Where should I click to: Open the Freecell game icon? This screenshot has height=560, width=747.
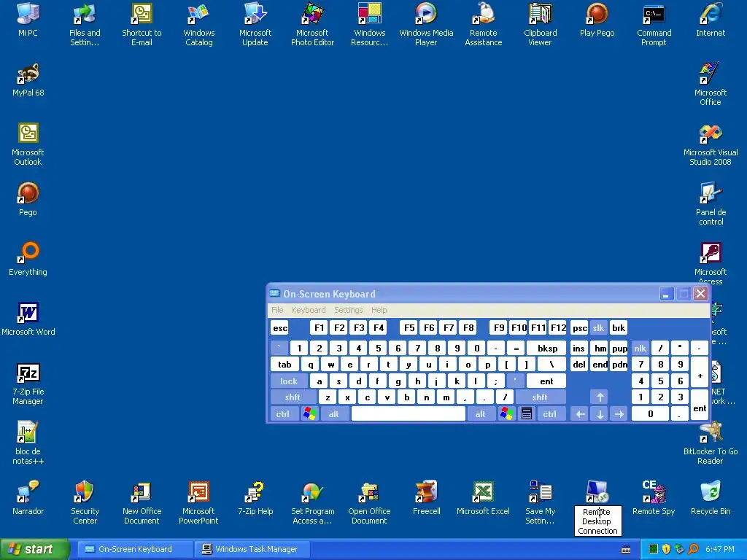[426, 493]
